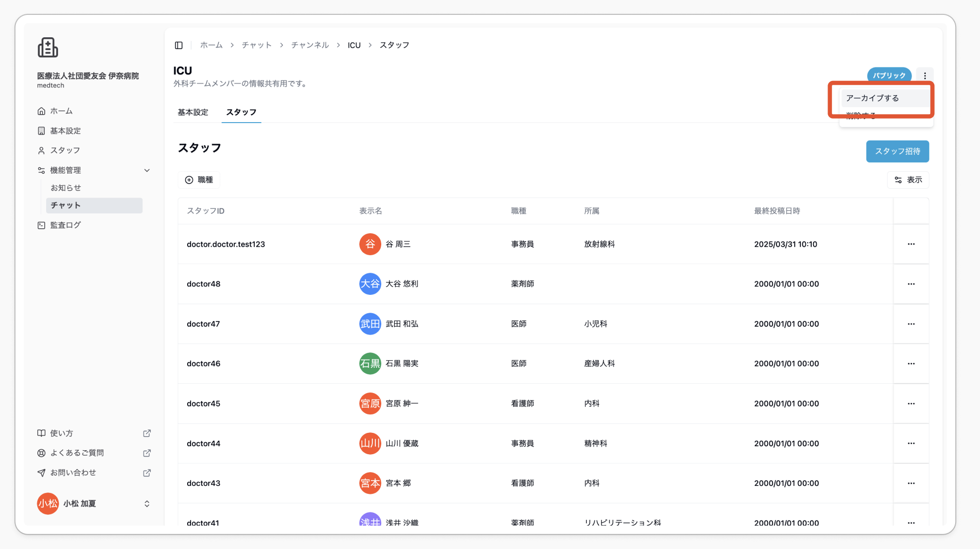Click the home icon in the sidebar
Viewport: 980px width, 549px height.
tap(41, 111)
